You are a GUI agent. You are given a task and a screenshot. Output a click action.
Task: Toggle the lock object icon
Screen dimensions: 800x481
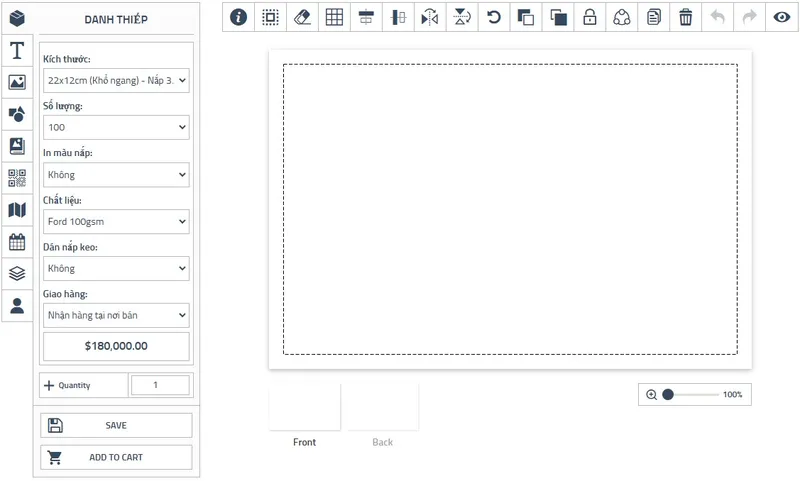(x=589, y=17)
